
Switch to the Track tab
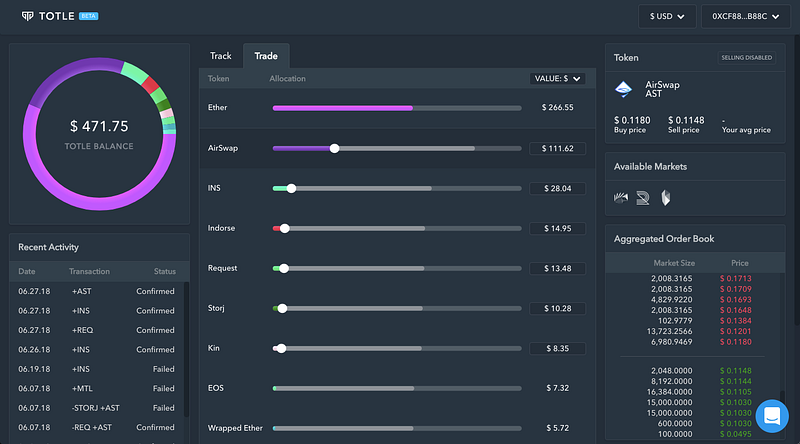click(x=220, y=56)
